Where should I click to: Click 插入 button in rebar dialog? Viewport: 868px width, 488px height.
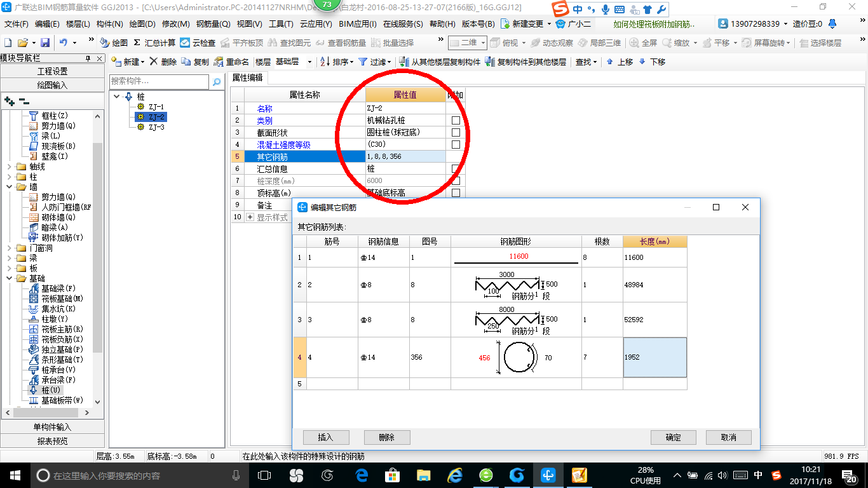pyautogui.click(x=325, y=437)
